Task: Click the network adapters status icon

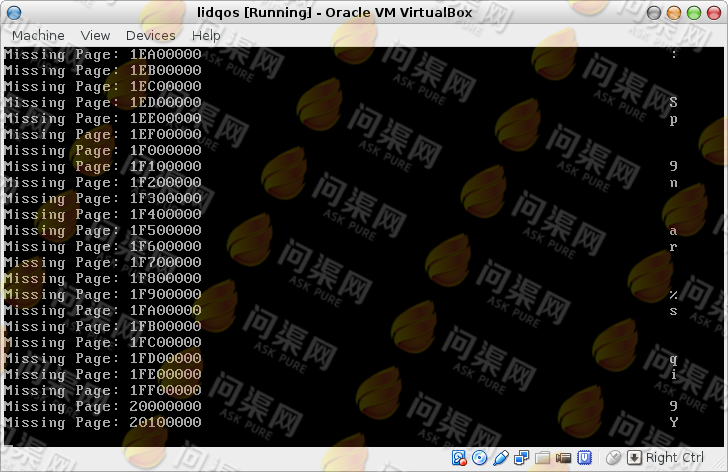Action: (x=521, y=458)
